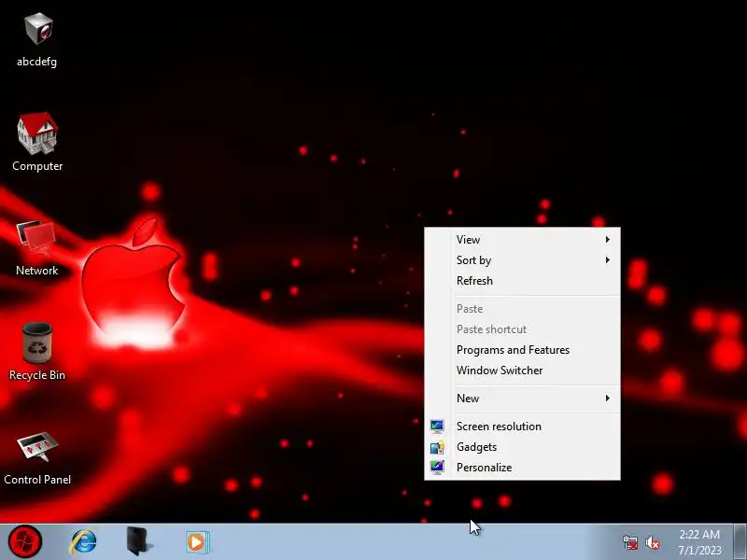The width and height of the screenshot is (747, 560).
Task: Expand the Sort by submenu arrow
Action: 608,260
